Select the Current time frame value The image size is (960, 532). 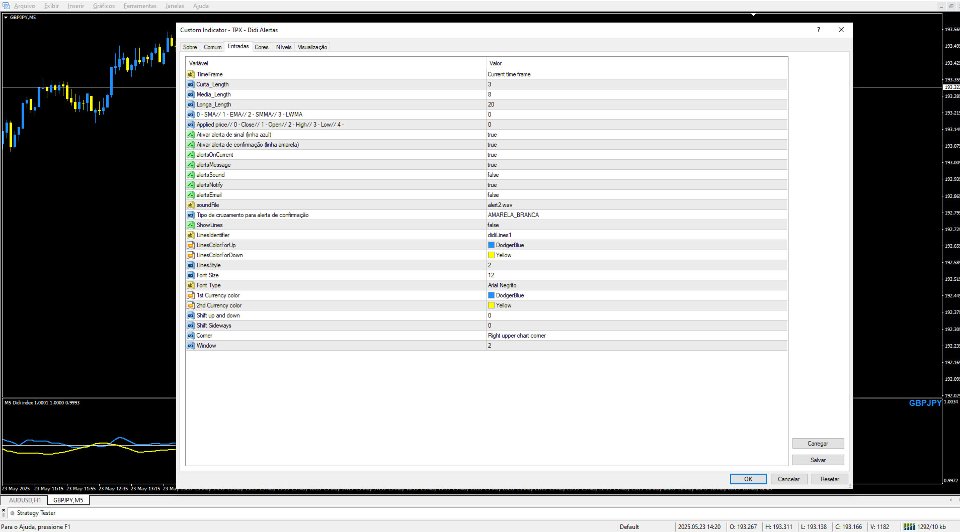coord(509,74)
